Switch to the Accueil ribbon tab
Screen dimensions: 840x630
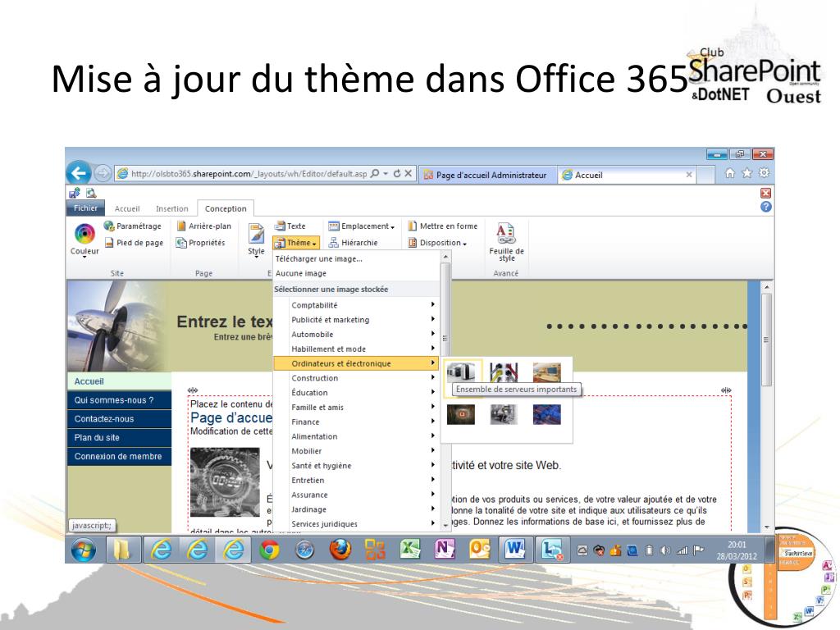(127, 208)
